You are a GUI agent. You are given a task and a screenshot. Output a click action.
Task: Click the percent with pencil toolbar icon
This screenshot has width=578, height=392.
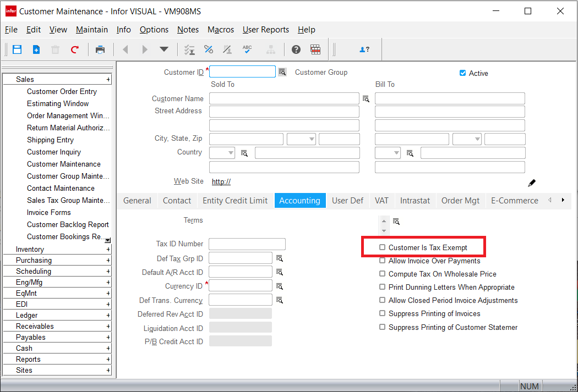pyautogui.click(x=227, y=49)
